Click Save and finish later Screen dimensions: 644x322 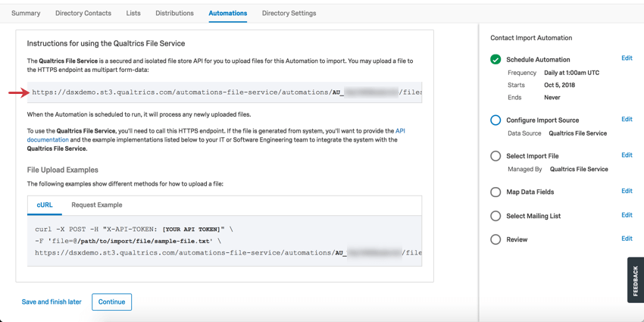(x=52, y=302)
